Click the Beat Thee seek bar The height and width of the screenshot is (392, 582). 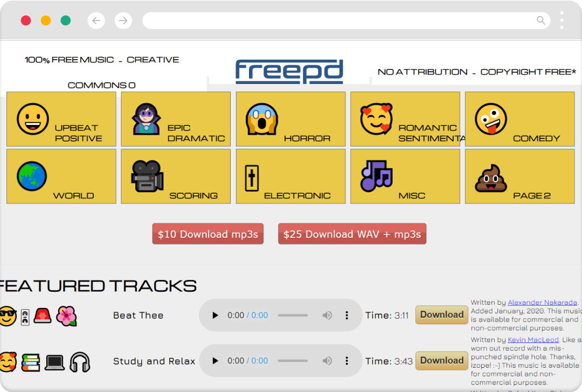(x=293, y=315)
